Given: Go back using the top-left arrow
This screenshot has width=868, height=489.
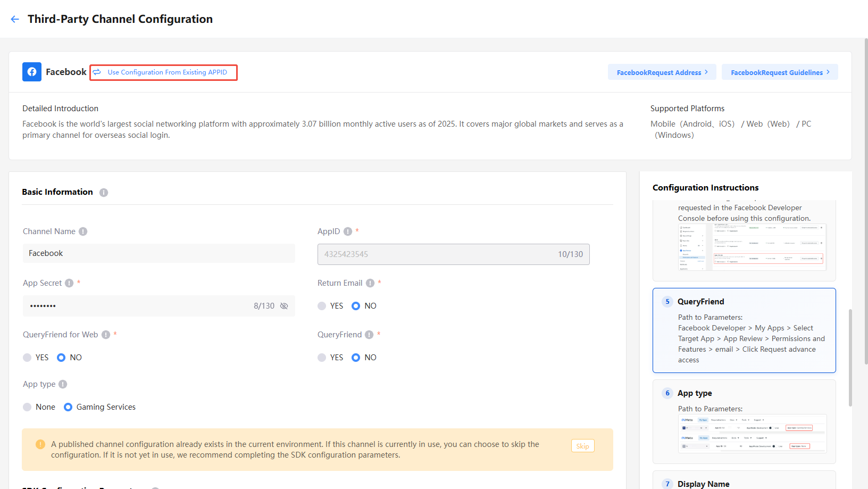Looking at the screenshot, I should point(15,19).
